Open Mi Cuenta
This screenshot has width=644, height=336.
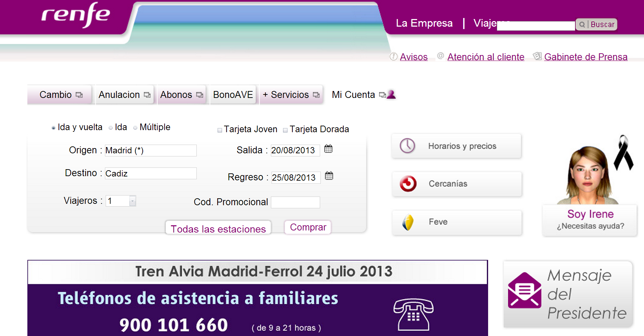pos(363,95)
